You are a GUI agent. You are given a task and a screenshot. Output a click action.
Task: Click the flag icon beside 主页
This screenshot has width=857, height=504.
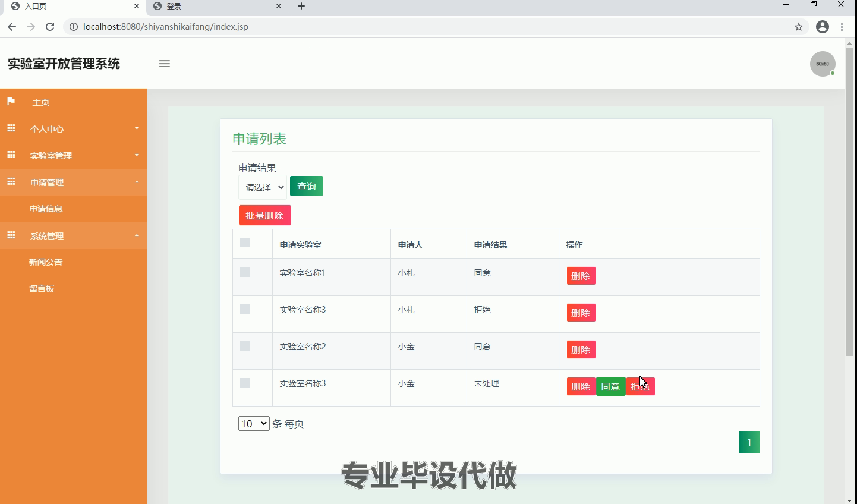pos(11,102)
